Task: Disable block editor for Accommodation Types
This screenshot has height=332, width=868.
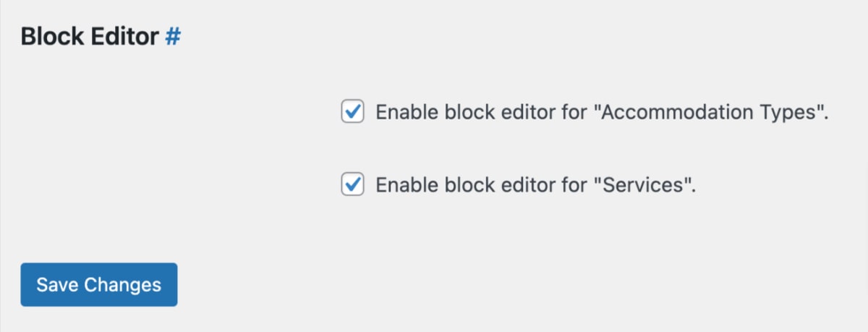Action: tap(352, 112)
